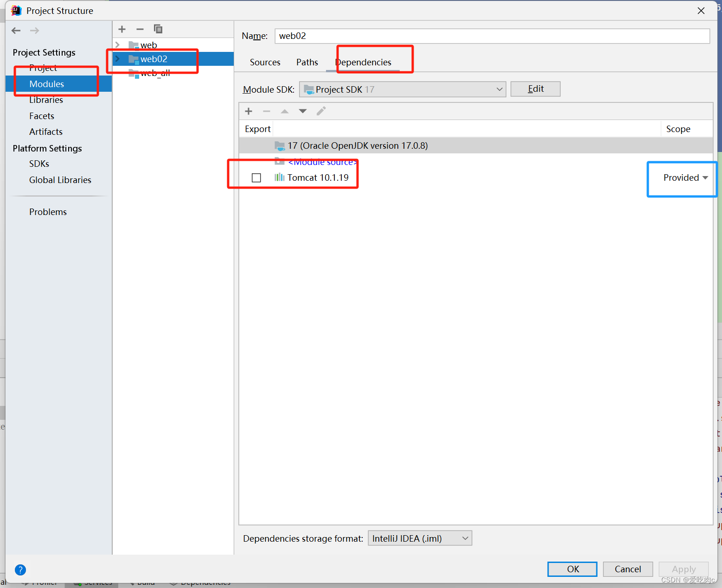Open the Module SDK dropdown
This screenshot has height=588, width=722.
click(x=403, y=89)
